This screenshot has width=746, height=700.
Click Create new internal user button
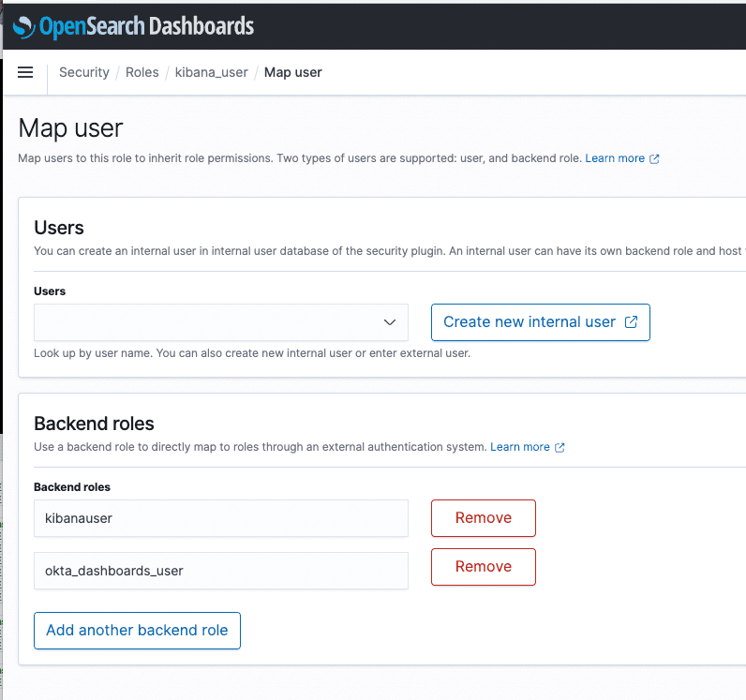point(541,322)
